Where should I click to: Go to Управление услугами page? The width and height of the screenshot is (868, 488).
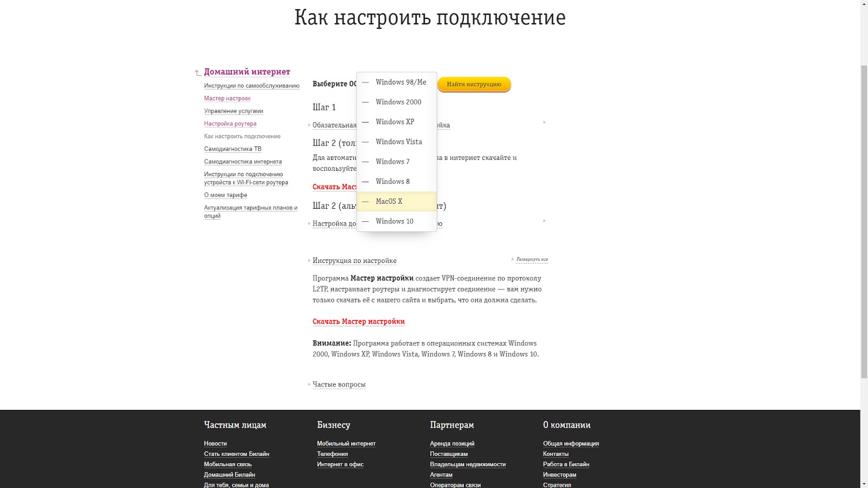[x=233, y=111]
